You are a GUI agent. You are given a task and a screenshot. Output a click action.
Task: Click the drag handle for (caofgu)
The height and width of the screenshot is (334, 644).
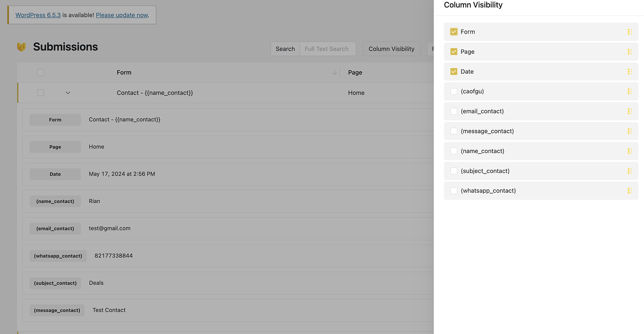(630, 91)
